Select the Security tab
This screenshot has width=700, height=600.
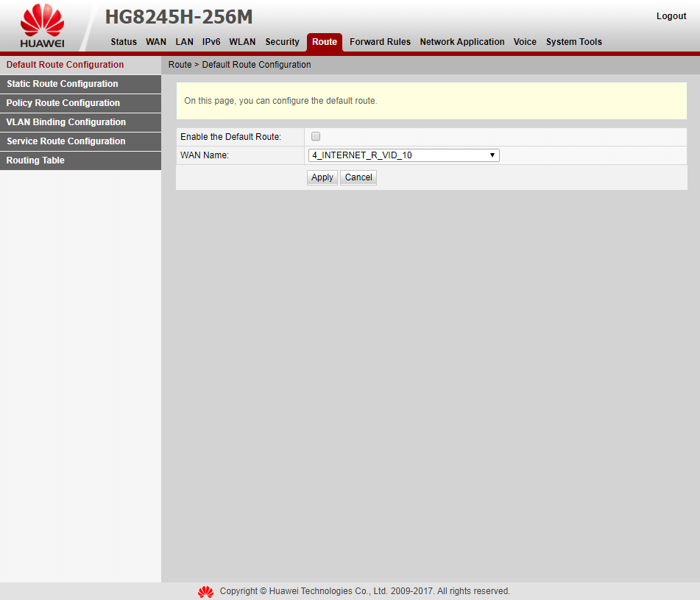(x=282, y=42)
